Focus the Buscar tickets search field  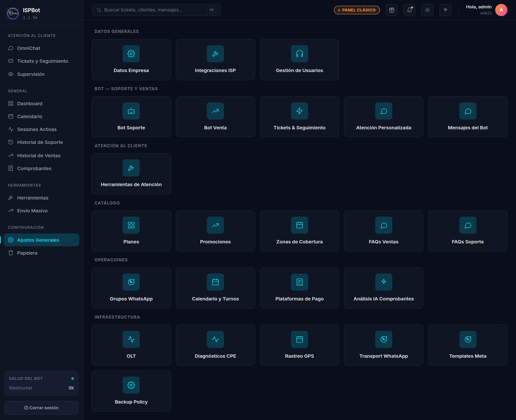pos(156,10)
